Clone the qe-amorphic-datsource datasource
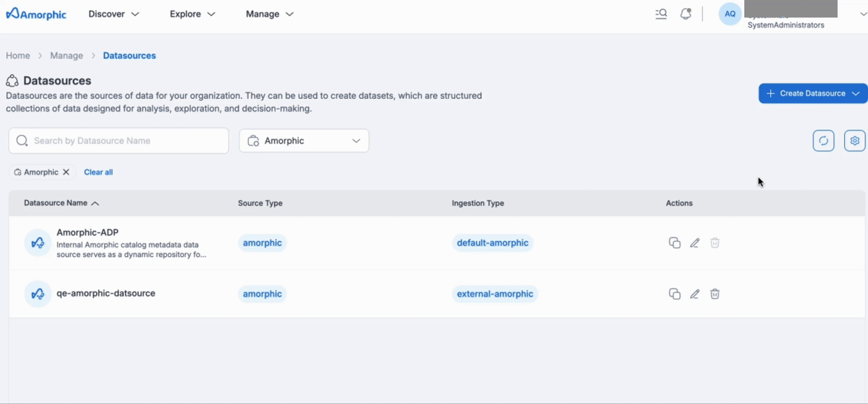 point(675,294)
